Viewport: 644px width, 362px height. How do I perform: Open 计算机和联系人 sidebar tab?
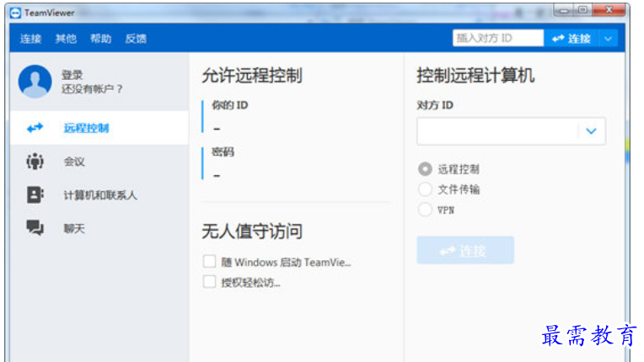coord(99,194)
